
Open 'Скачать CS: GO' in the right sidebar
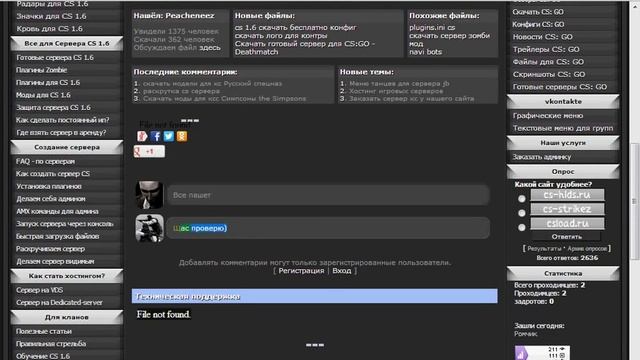(x=538, y=12)
